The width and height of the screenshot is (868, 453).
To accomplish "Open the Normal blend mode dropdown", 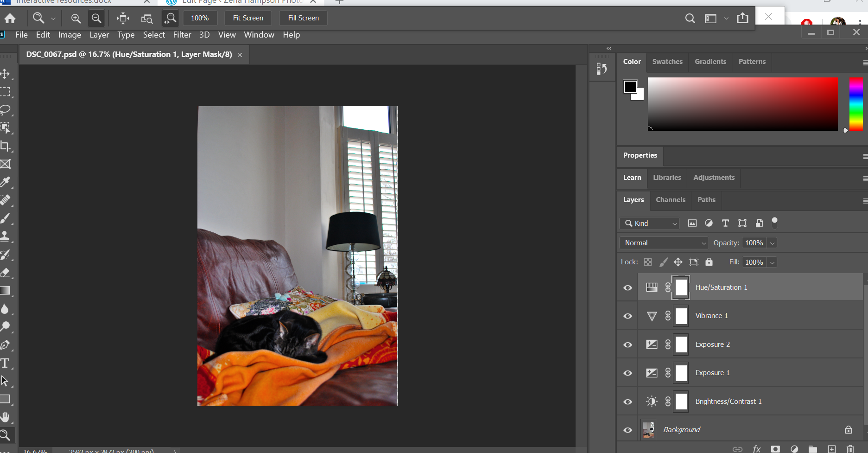I will coord(663,243).
